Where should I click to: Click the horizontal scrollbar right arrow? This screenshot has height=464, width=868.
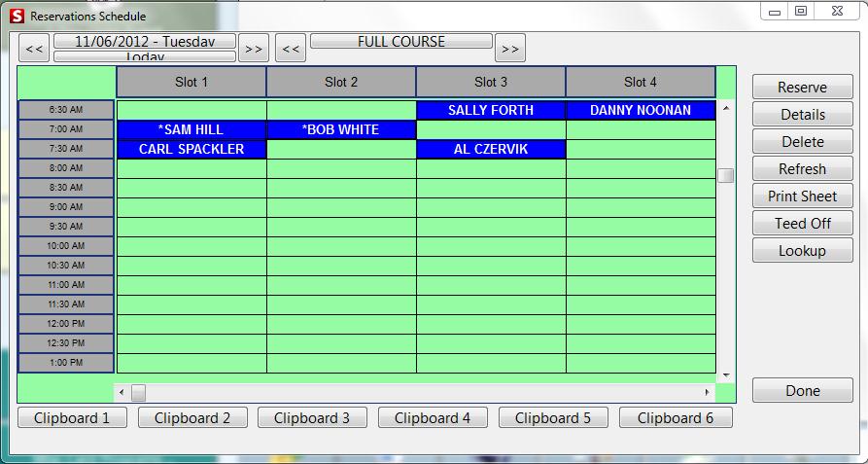(x=708, y=393)
